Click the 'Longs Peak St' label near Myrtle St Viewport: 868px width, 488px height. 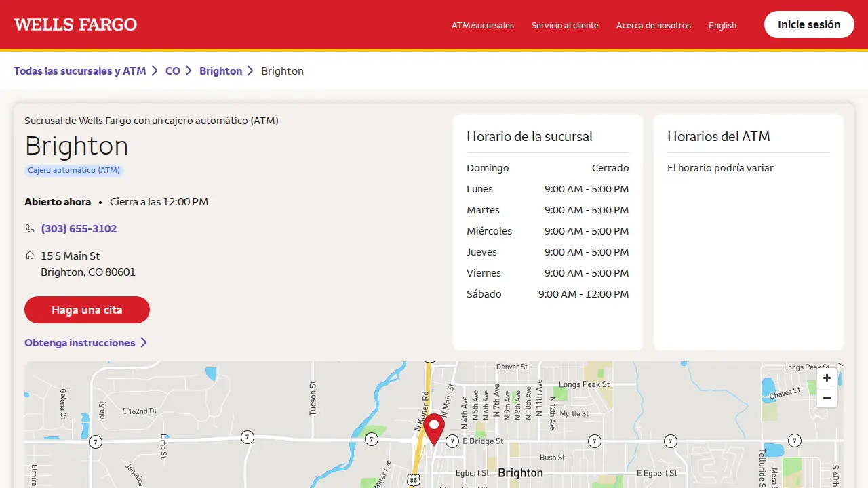[x=585, y=384]
